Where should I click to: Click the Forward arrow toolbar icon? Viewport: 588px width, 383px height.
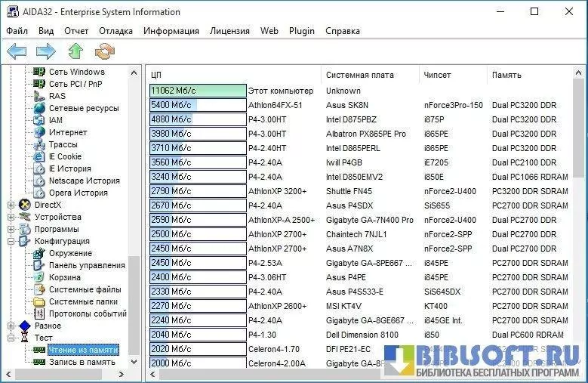point(45,51)
